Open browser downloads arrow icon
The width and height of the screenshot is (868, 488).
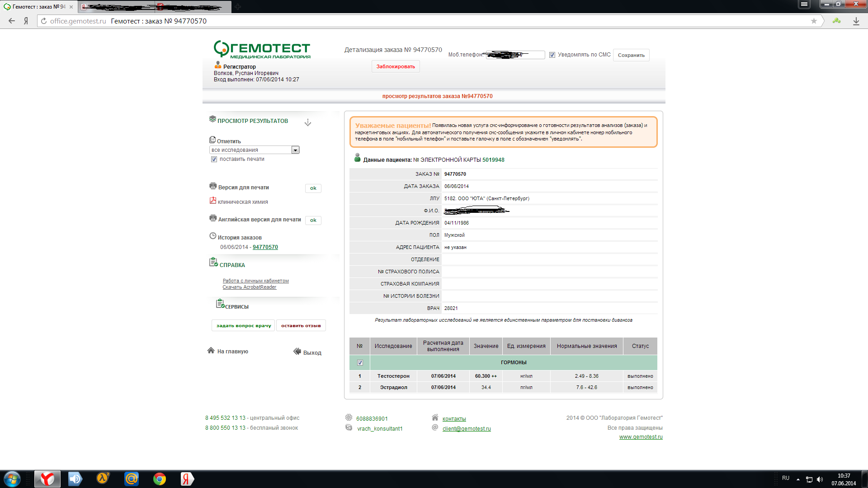(856, 21)
